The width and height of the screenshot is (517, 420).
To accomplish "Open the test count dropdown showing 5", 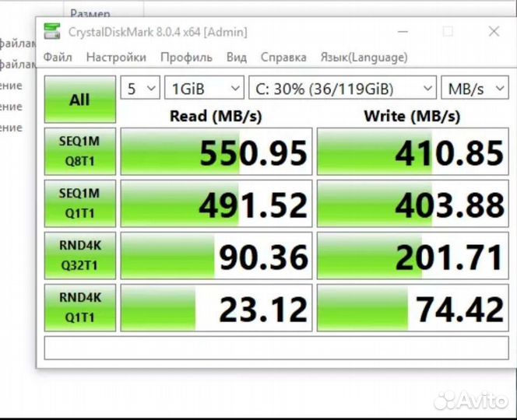I will click(140, 88).
